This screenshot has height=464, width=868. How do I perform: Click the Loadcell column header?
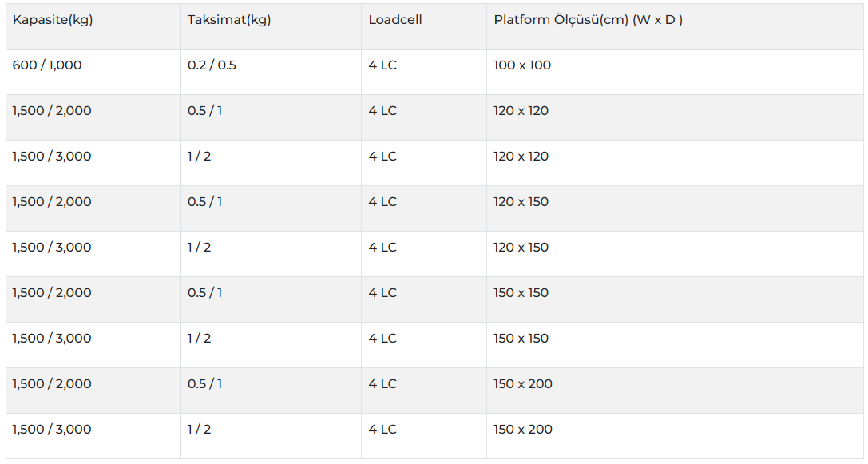pos(395,20)
